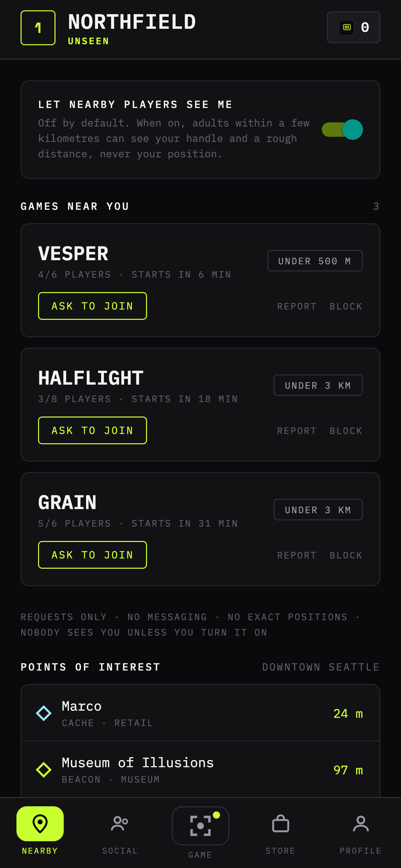The height and width of the screenshot is (868, 401).
Task: Tap the battery cell counter icon
Action: click(x=347, y=27)
